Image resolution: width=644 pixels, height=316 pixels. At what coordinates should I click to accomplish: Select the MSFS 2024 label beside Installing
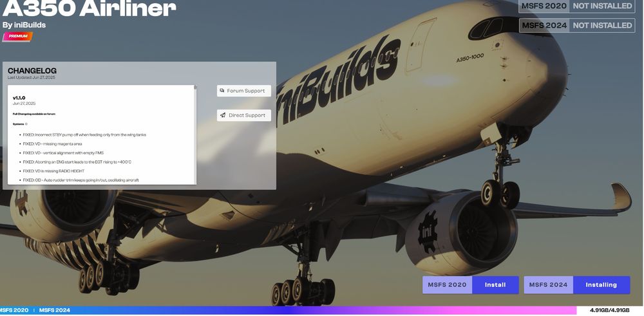549,285
